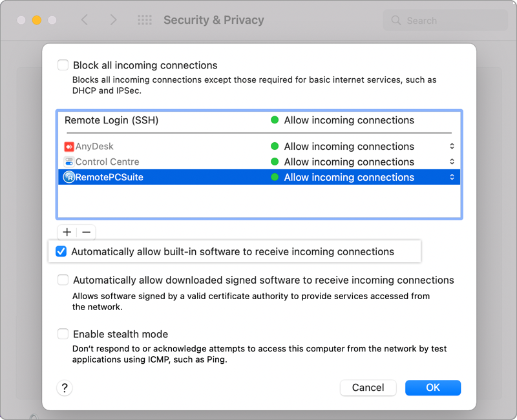This screenshot has width=517, height=420.
Task: Click the magnifying glass search icon
Action: tap(395, 20)
